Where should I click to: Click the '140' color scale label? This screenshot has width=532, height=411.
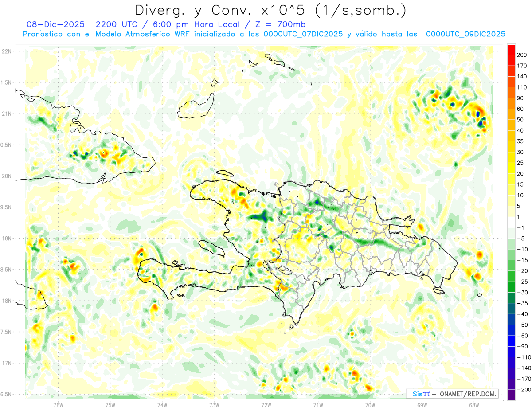pyautogui.click(x=522, y=77)
